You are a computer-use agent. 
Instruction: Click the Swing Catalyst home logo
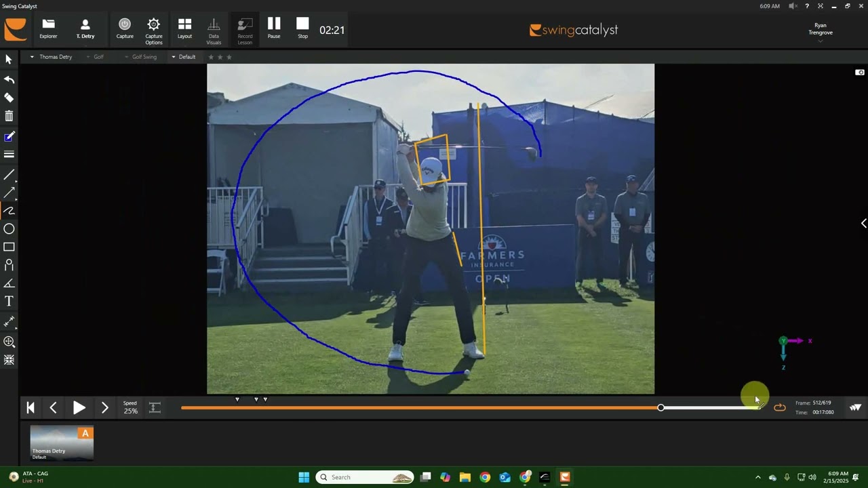pyautogui.click(x=15, y=30)
